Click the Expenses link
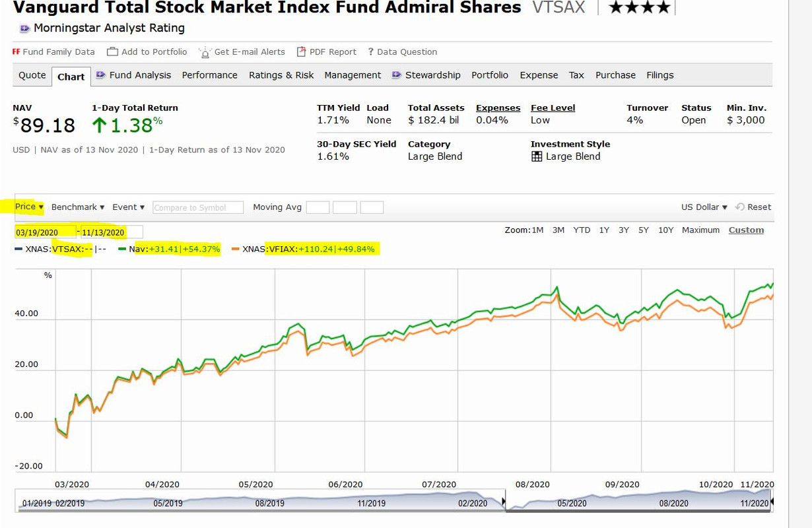The width and height of the screenshot is (812, 528). point(498,108)
